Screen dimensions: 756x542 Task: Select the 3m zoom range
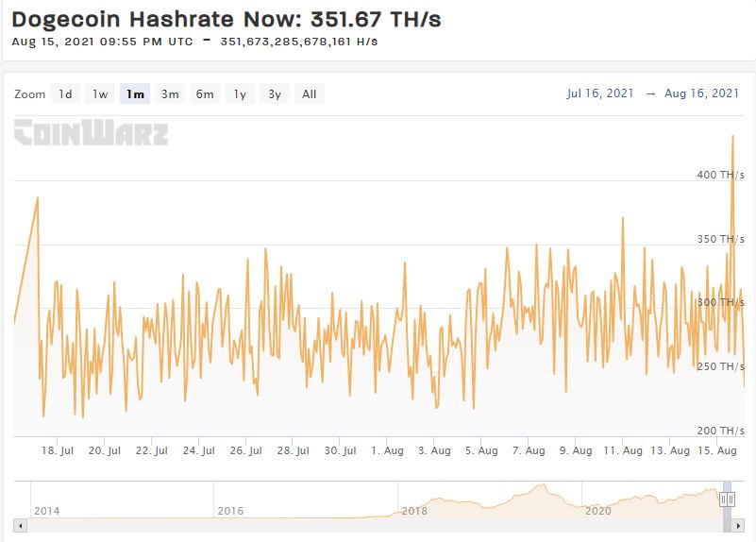(170, 94)
